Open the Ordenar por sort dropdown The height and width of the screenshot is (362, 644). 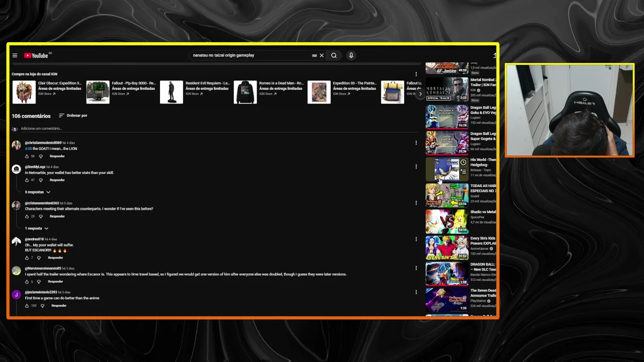(x=73, y=116)
